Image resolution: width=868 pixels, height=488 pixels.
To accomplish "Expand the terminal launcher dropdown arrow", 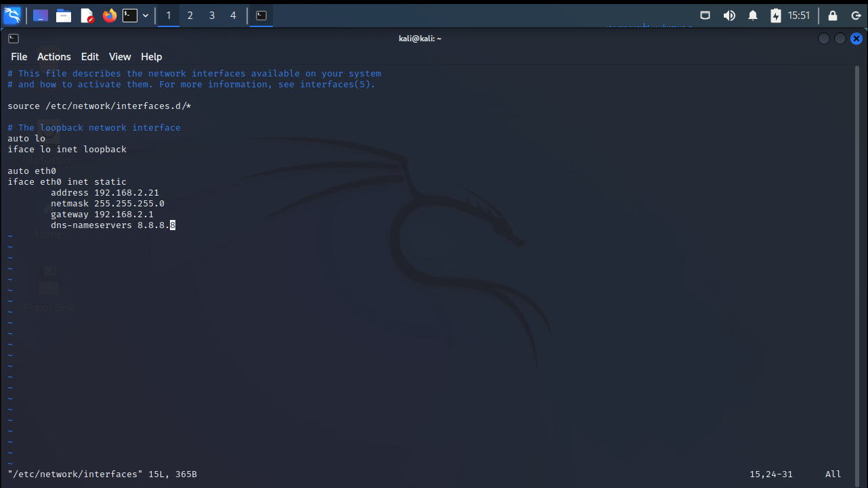I will [146, 15].
